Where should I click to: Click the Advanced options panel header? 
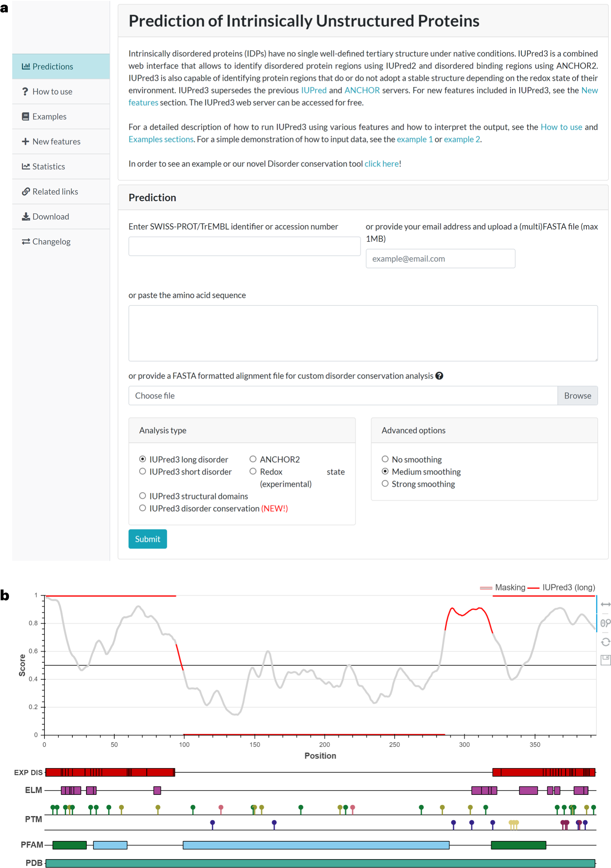click(484, 430)
